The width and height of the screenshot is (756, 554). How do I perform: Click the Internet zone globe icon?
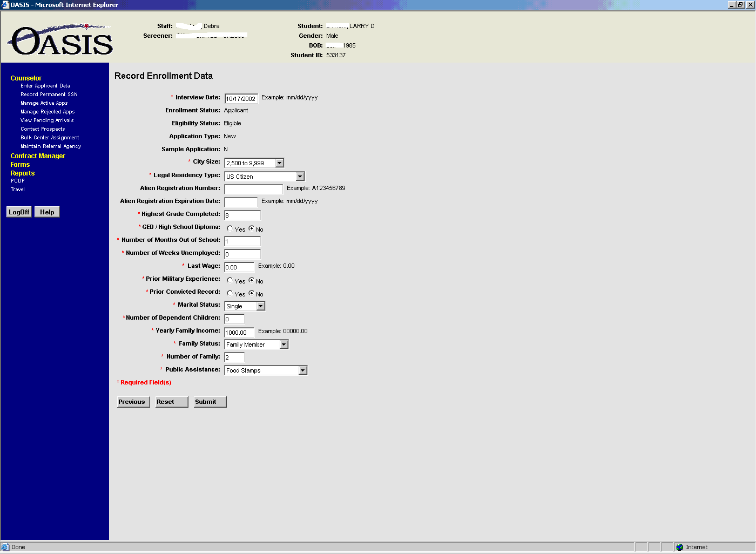click(x=679, y=547)
